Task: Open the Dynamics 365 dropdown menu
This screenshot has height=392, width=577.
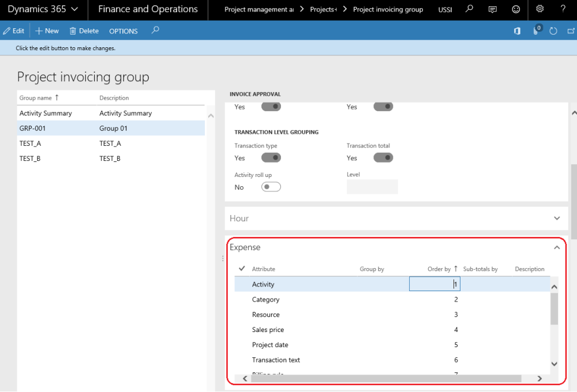Action: [x=42, y=9]
